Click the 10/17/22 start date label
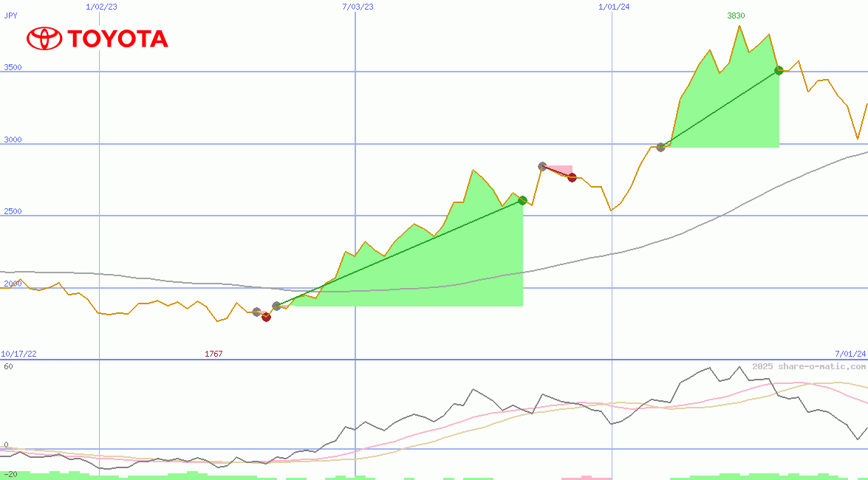 click(19, 354)
